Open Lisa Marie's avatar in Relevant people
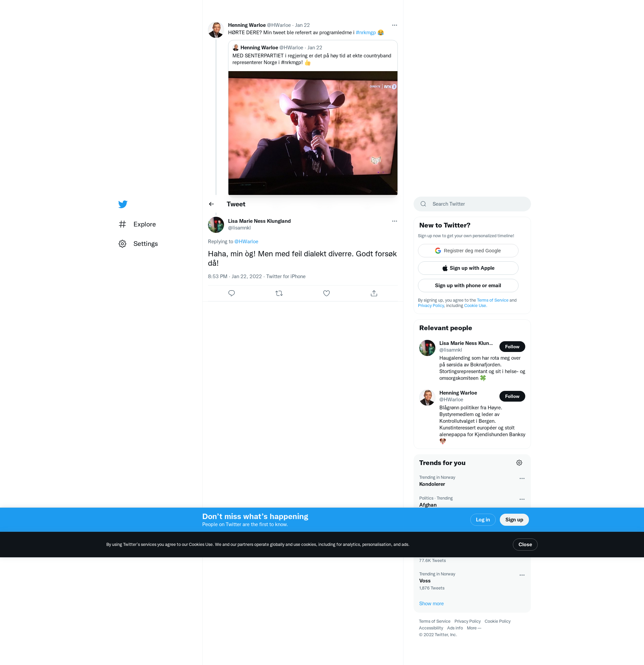Screen dimensions: 644x665 [x=427, y=348]
